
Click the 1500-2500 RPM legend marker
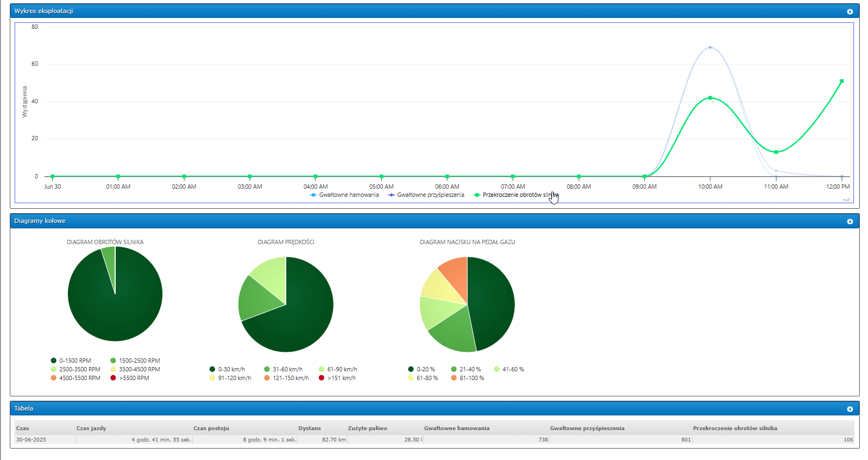[x=113, y=360]
